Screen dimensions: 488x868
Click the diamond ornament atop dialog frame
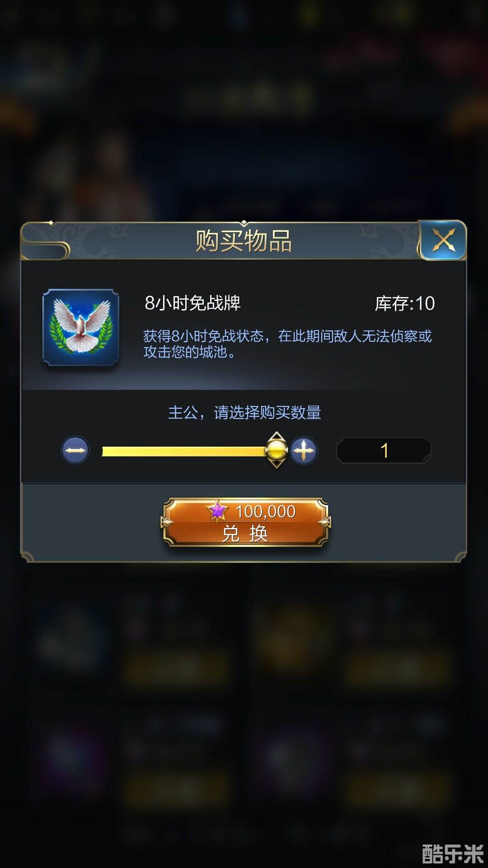(x=244, y=223)
